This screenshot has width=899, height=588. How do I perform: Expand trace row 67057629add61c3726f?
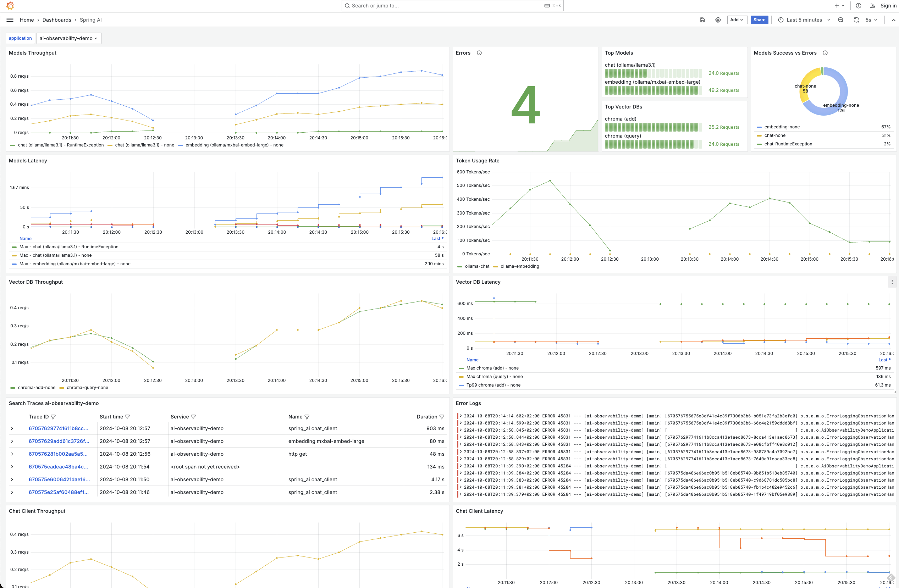[x=12, y=441]
